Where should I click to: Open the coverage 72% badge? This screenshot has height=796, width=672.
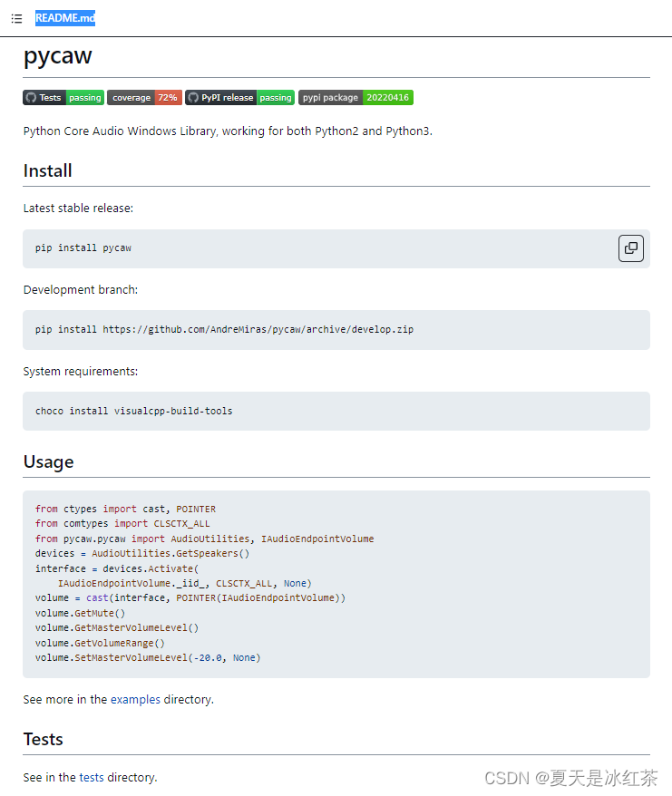pos(145,98)
